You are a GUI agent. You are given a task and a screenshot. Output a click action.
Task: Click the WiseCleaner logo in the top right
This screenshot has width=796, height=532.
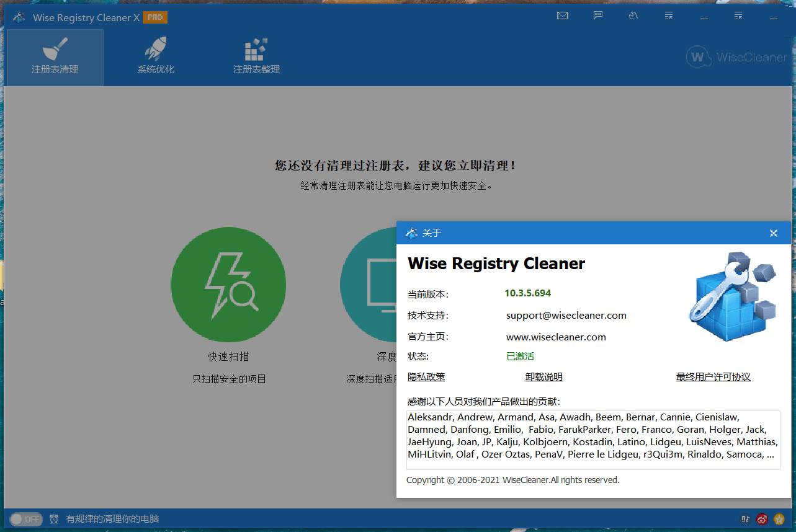[x=736, y=56]
